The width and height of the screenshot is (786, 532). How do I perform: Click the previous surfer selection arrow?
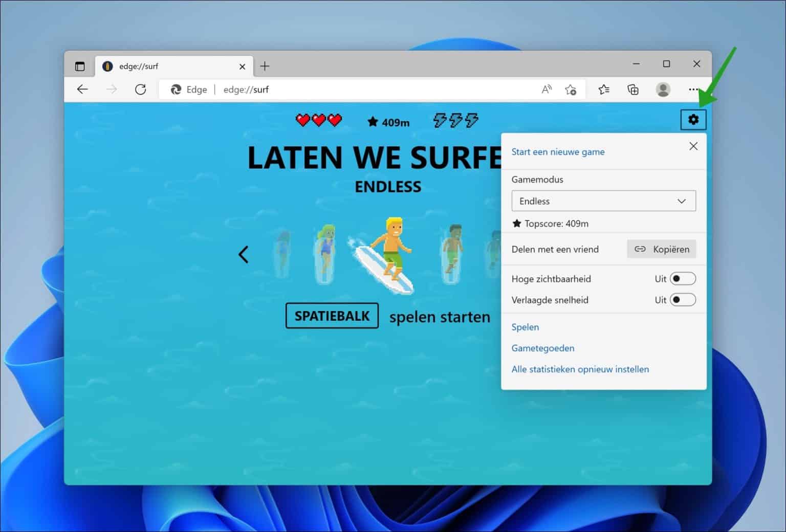pos(244,254)
